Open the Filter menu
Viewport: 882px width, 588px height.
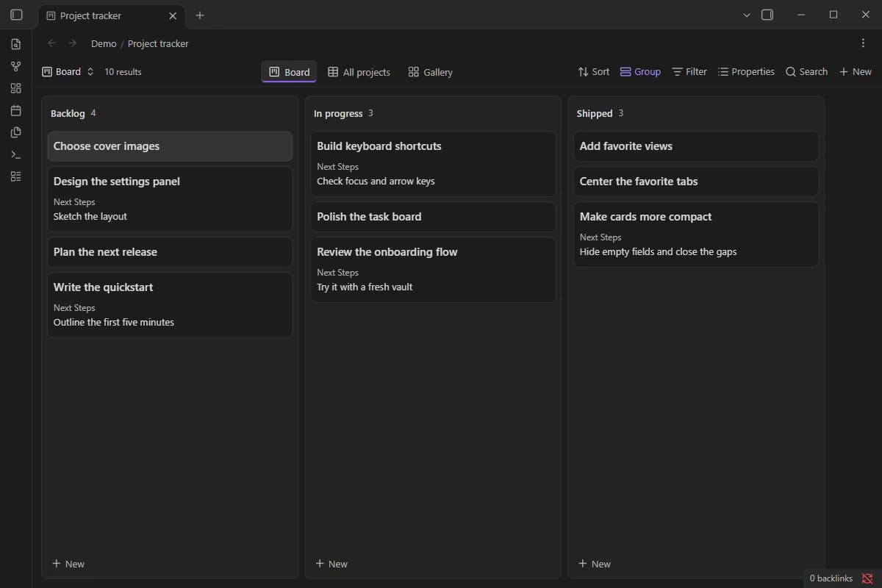point(689,71)
